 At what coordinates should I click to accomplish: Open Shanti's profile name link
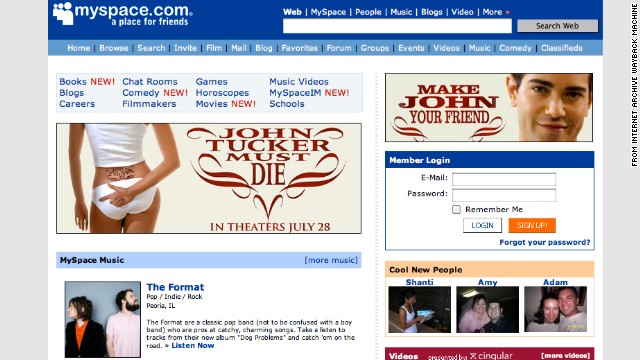coord(420,282)
